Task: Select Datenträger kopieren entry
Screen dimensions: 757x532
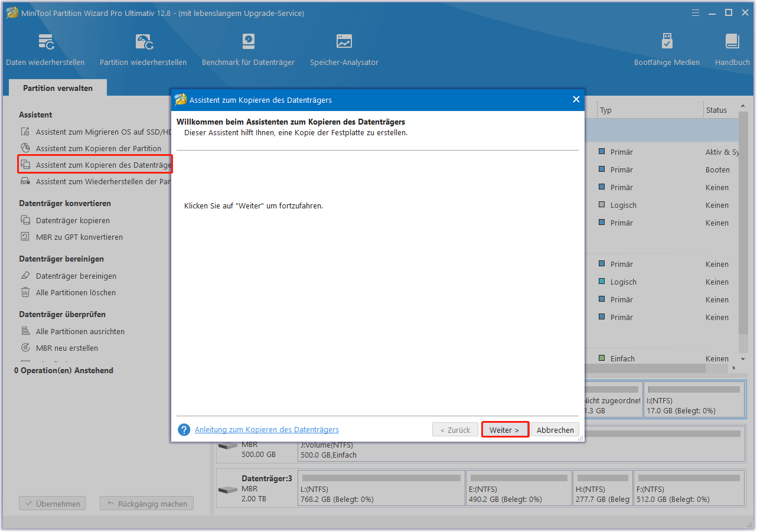Action: pos(73,220)
